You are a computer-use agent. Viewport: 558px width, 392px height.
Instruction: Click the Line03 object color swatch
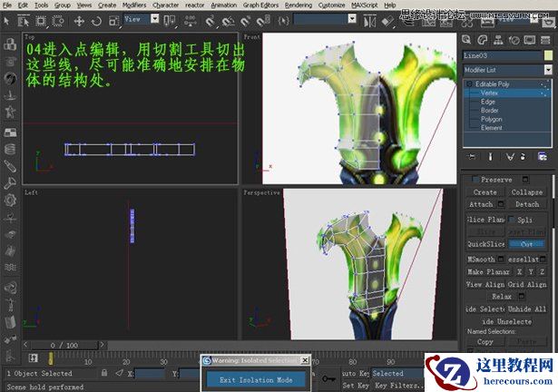click(x=548, y=55)
